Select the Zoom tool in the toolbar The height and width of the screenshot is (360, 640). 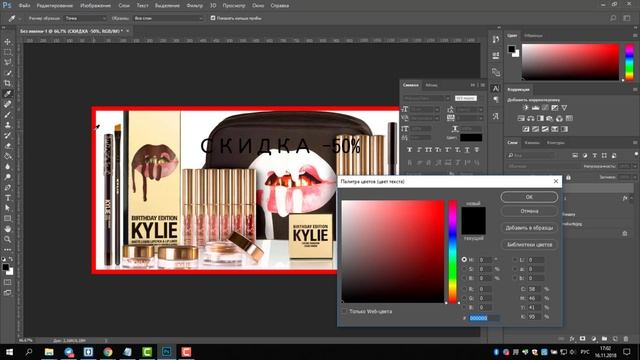[x=7, y=239]
